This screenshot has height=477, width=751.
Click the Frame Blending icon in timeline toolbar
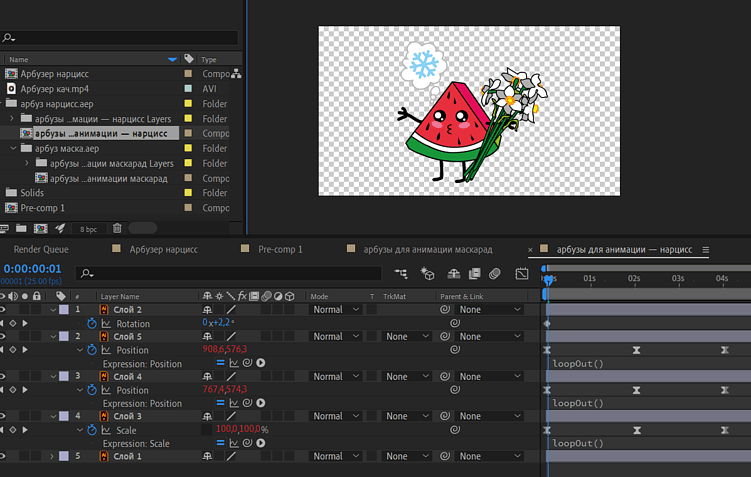pyautogui.click(x=474, y=273)
